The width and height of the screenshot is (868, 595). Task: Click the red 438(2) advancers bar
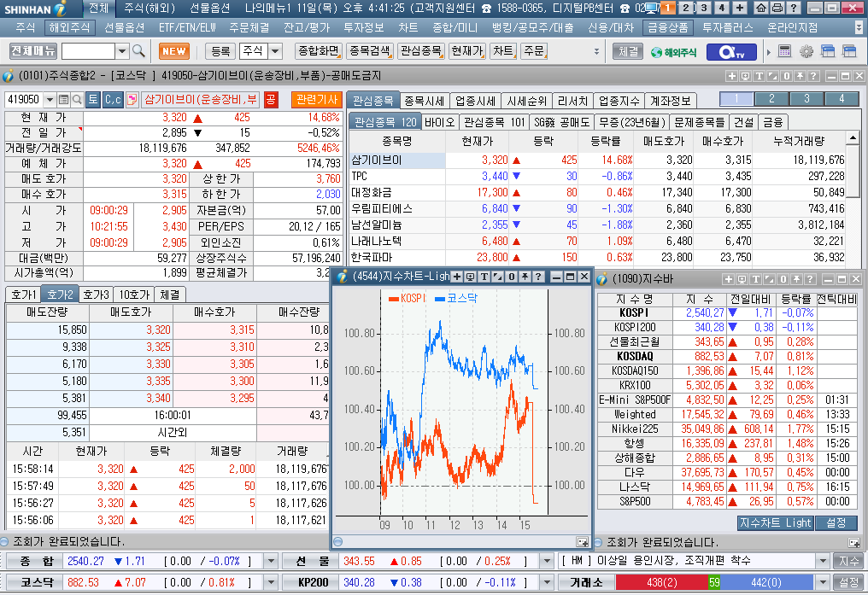click(661, 582)
